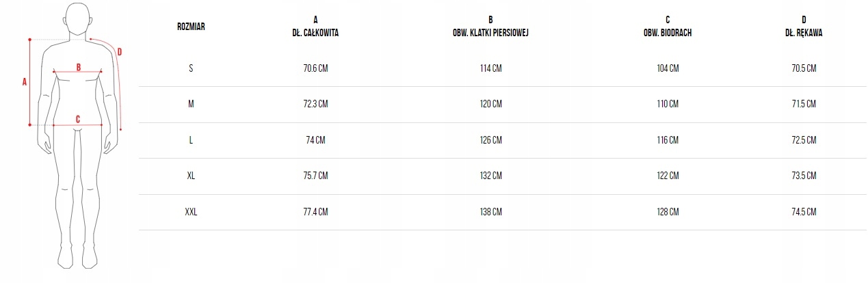The height and width of the screenshot is (283, 868).
Task: Select the XL size row label
Action: click(191, 176)
